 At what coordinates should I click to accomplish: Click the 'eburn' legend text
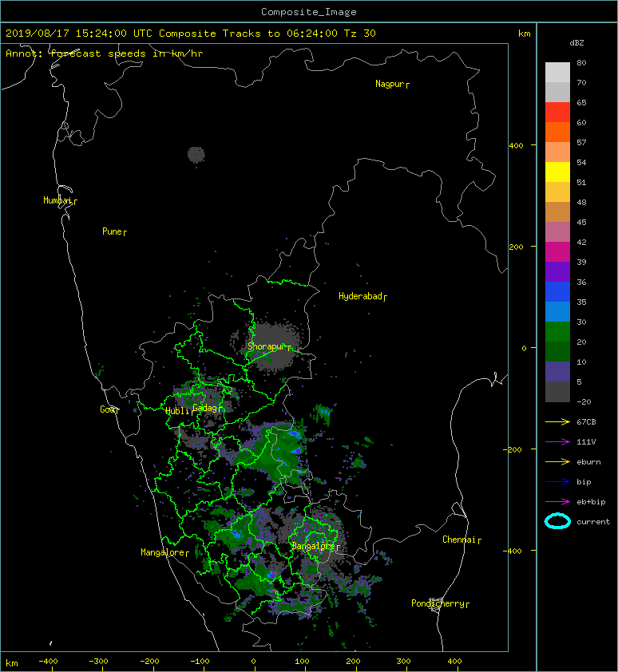pyautogui.click(x=588, y=462)
